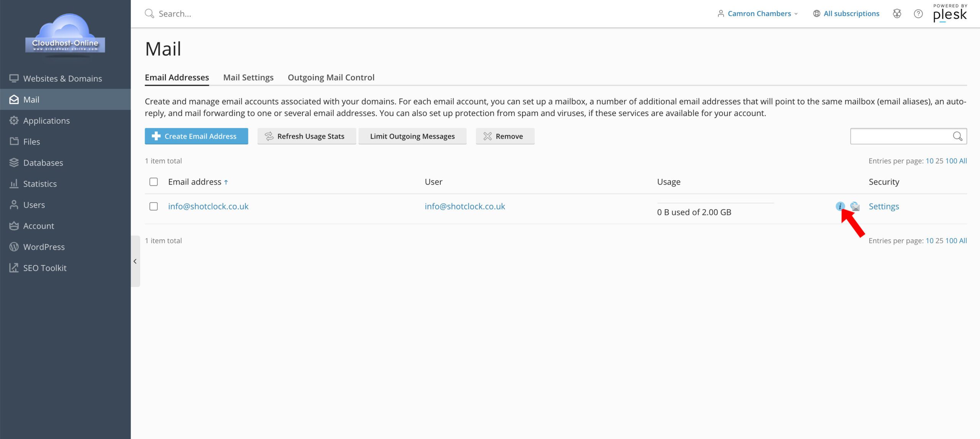Expand the All subscriptions dropdown
This screenshot has width=980, height=439.
click(846, 13)
